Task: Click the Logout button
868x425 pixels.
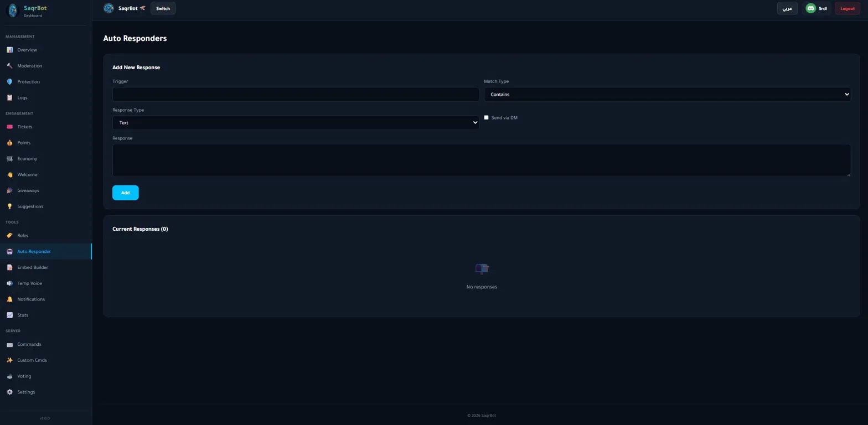Action: coord(847,8)
